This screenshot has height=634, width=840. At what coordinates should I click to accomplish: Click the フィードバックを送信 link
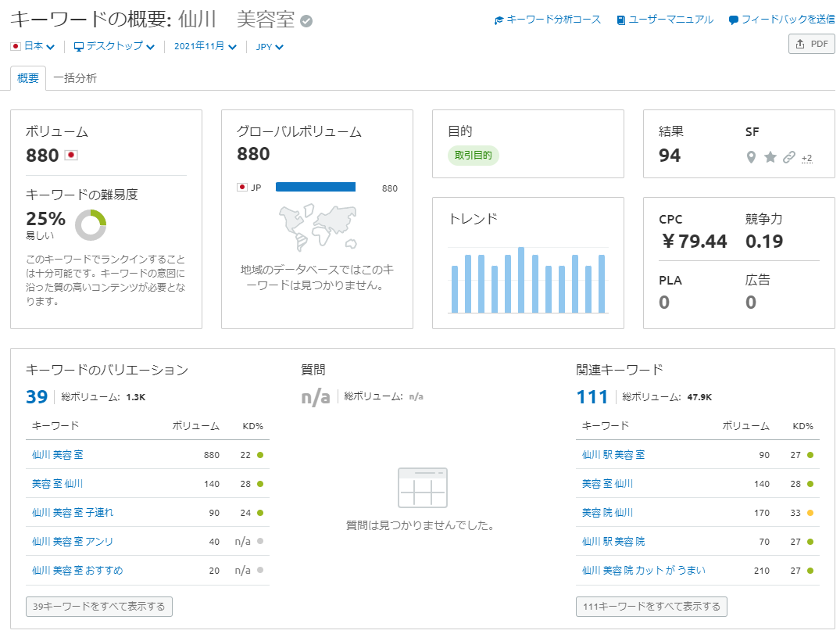coord(781,20)
